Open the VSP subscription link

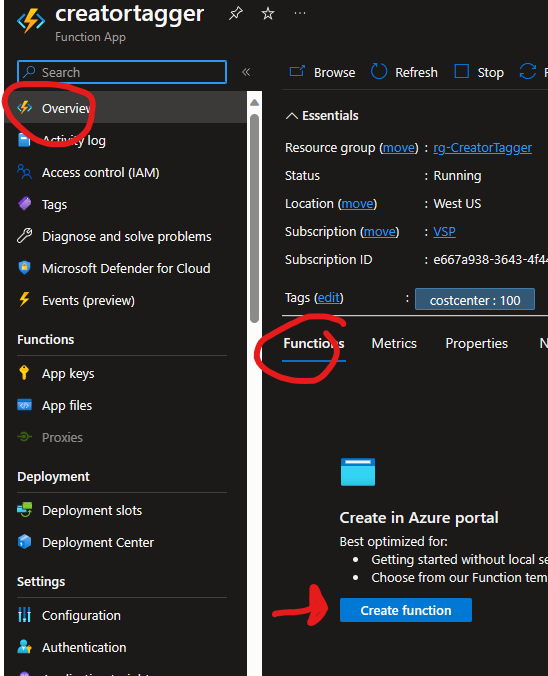point(444,232)
